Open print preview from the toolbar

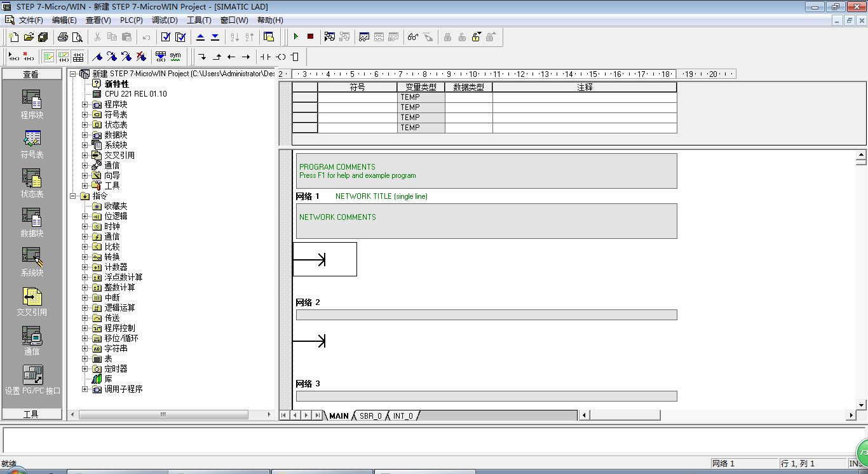click(78, 37)
